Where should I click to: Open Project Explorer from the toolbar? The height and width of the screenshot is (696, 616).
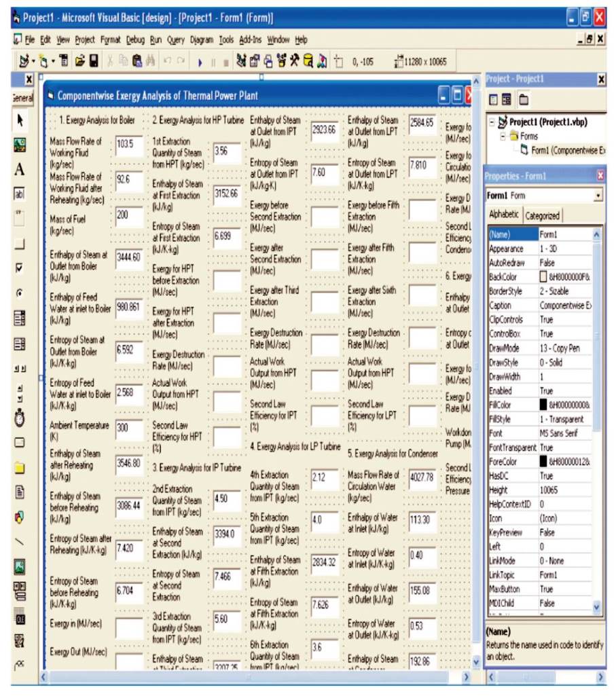pos(240,61)
